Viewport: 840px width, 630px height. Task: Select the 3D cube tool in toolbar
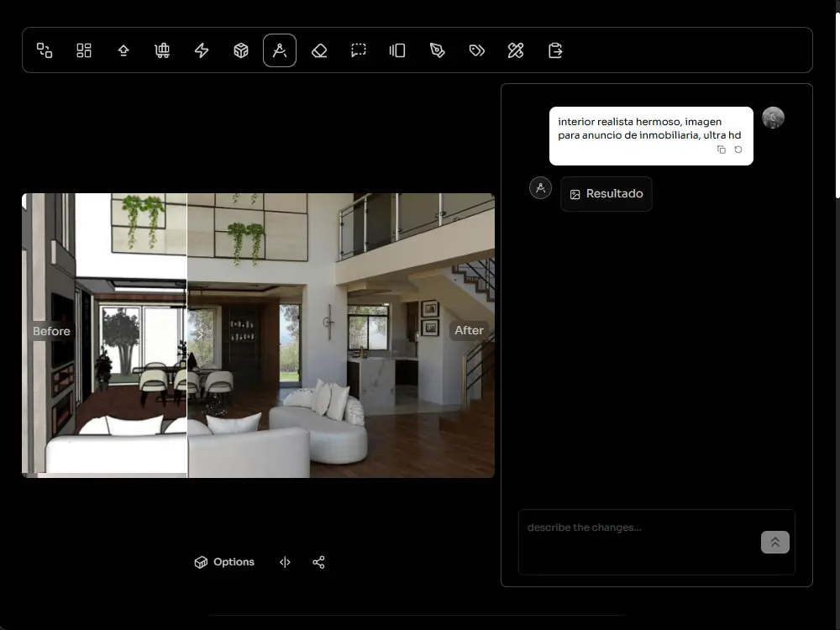pyautogui.click(x=241, y=50)
